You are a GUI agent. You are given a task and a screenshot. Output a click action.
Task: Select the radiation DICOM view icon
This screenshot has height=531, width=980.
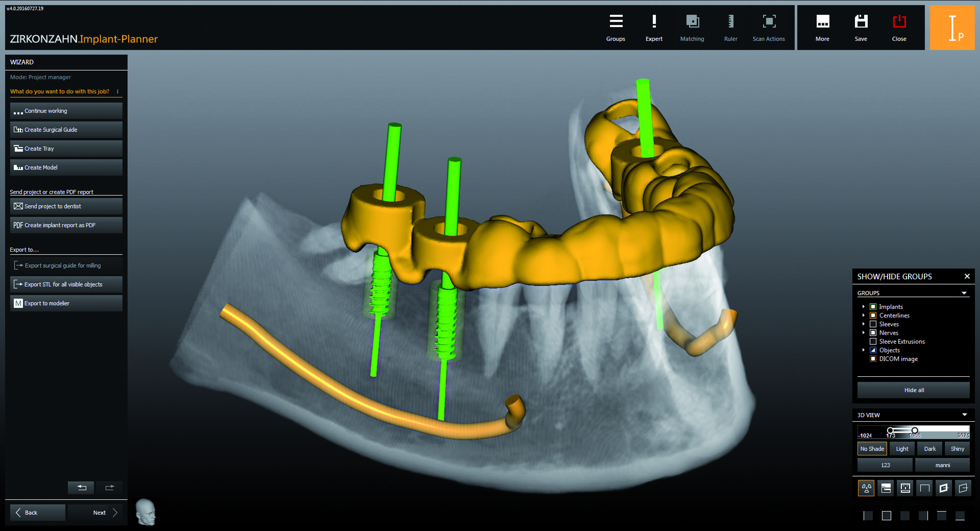(866, 488)
